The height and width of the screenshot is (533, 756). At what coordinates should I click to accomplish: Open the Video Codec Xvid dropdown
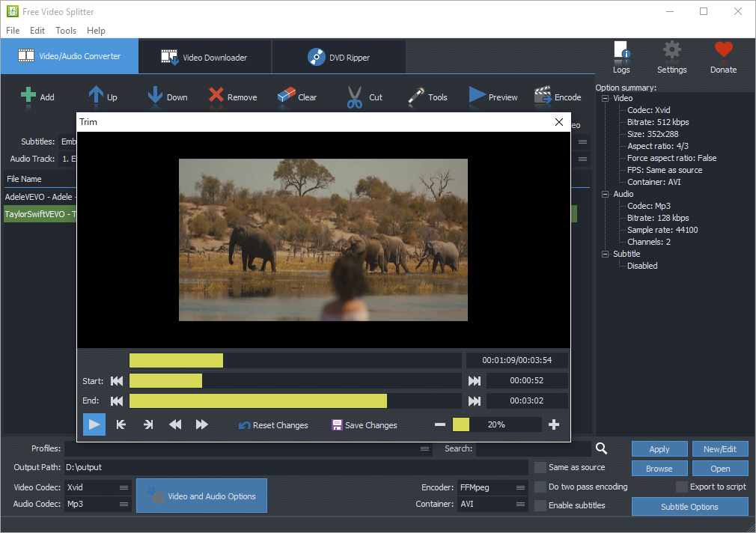(124, 487)
